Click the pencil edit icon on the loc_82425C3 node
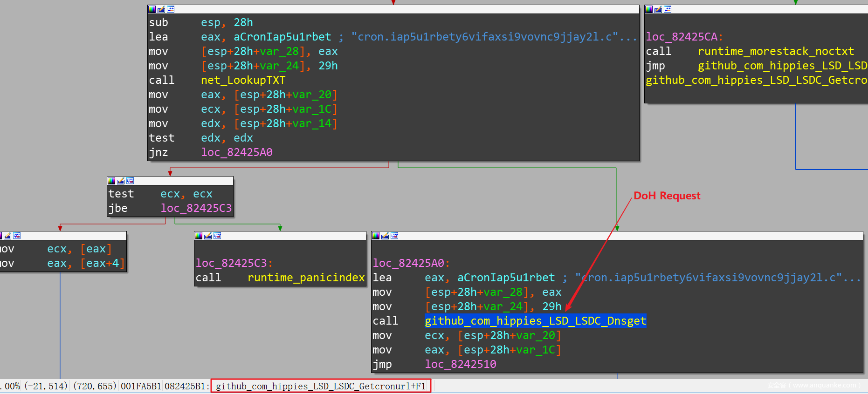Screen dimensions: 868x394 coord(208,236)
